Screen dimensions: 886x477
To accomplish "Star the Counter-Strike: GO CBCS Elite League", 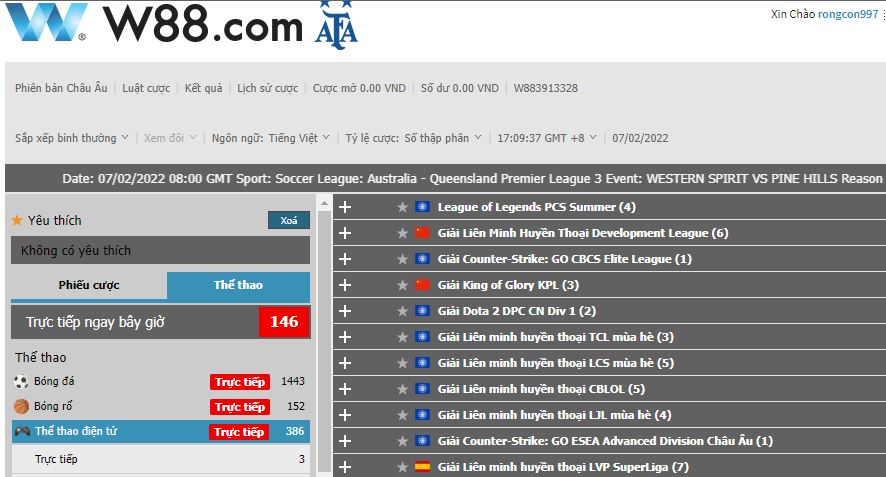I will click(402, 259).
